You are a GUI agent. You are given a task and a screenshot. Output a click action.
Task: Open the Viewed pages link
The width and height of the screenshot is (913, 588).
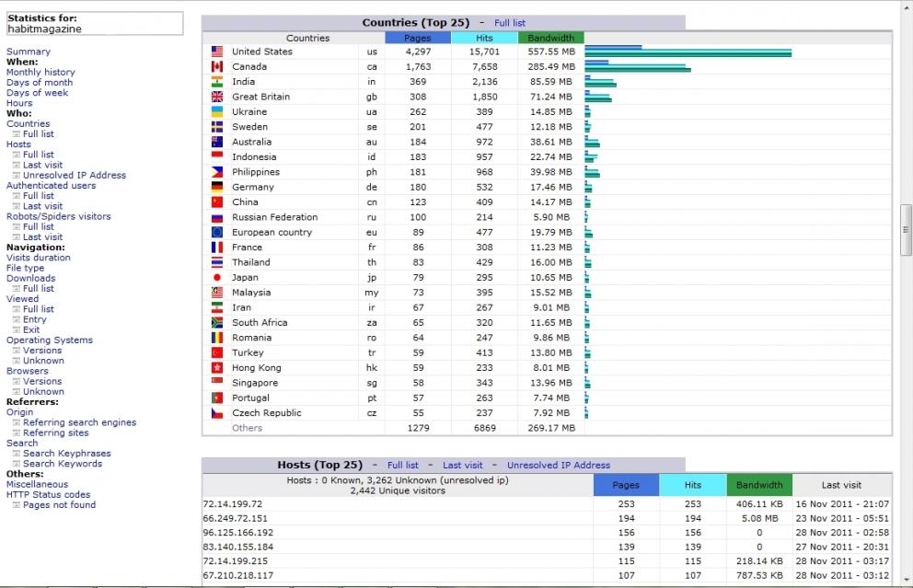[22, 299]
